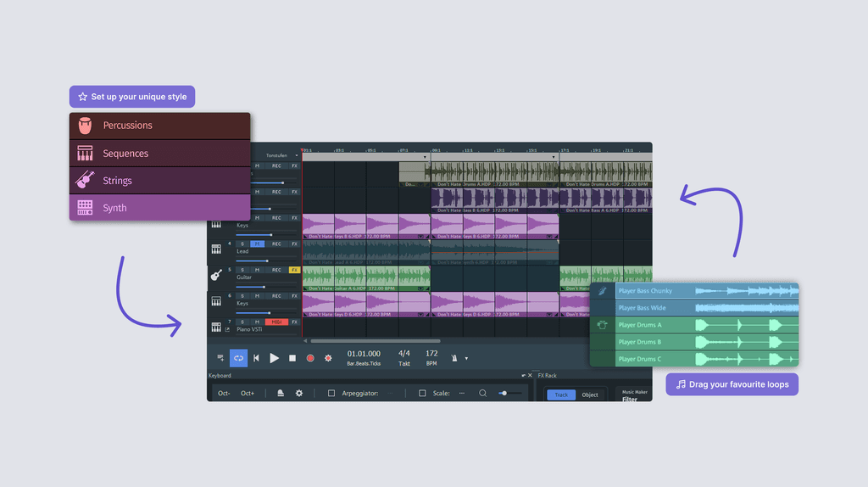Select the Strings violin icon

[85, 180]
